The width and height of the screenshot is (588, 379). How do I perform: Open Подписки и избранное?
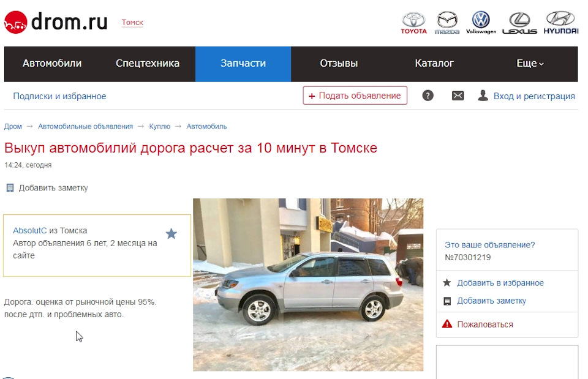[59, 96]
